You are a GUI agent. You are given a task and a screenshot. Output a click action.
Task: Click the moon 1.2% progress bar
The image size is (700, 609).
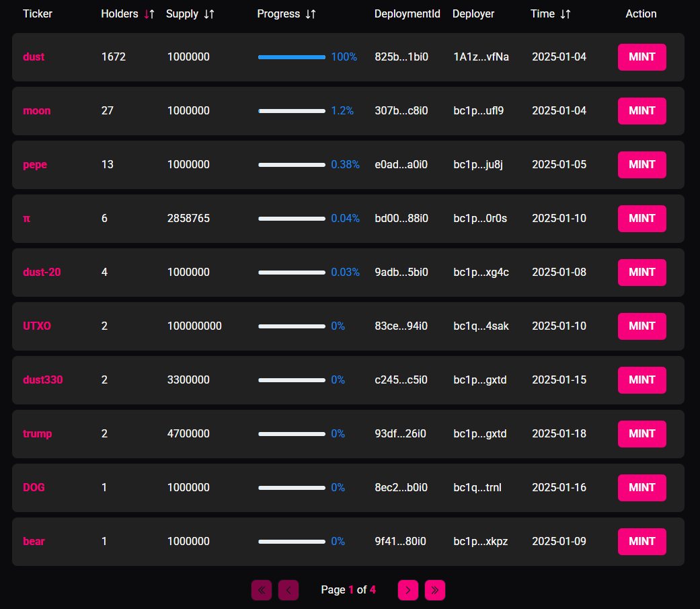click(292, 111)
